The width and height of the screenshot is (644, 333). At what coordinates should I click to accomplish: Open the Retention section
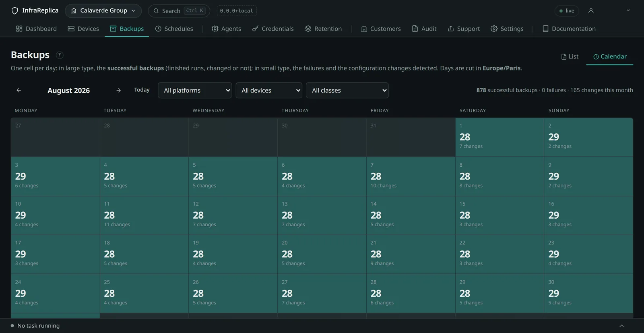pos(323,29)
